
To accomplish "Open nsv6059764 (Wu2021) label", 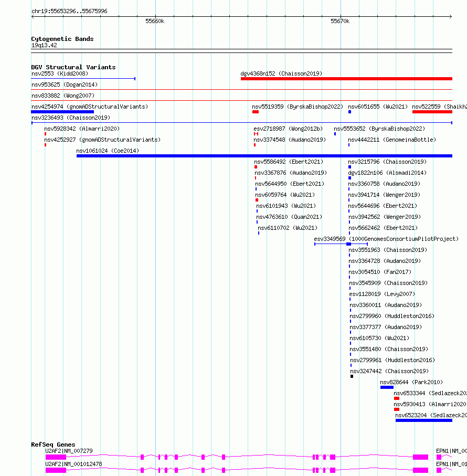I will click(x=285, y=195).
